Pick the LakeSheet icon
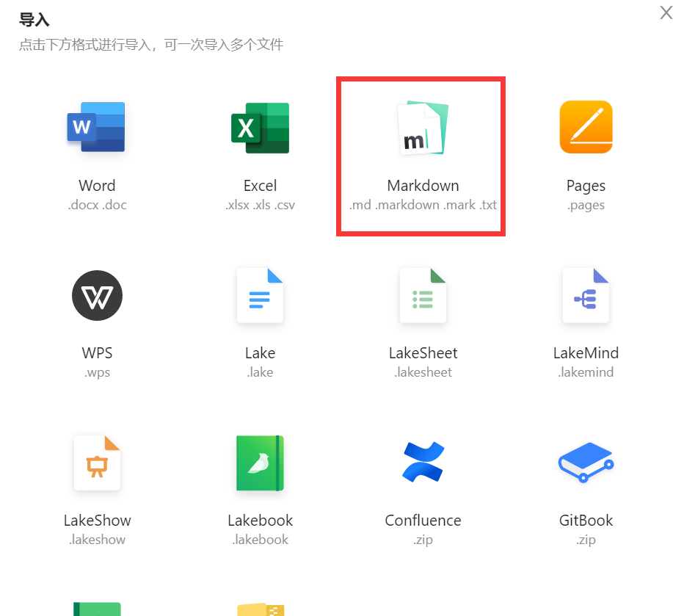This screenshot has height=616, width=673. (423, 295)
